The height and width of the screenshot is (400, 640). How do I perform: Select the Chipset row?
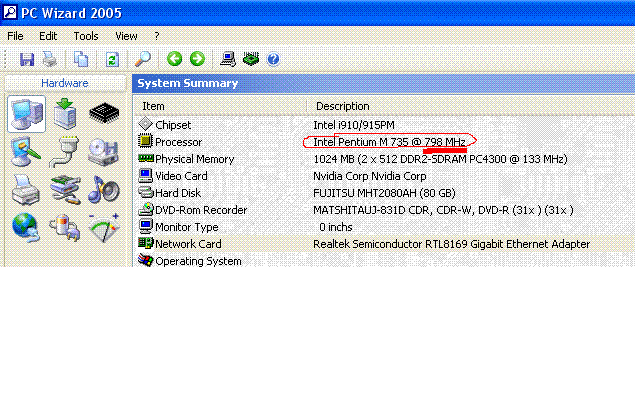pos(384,125)
